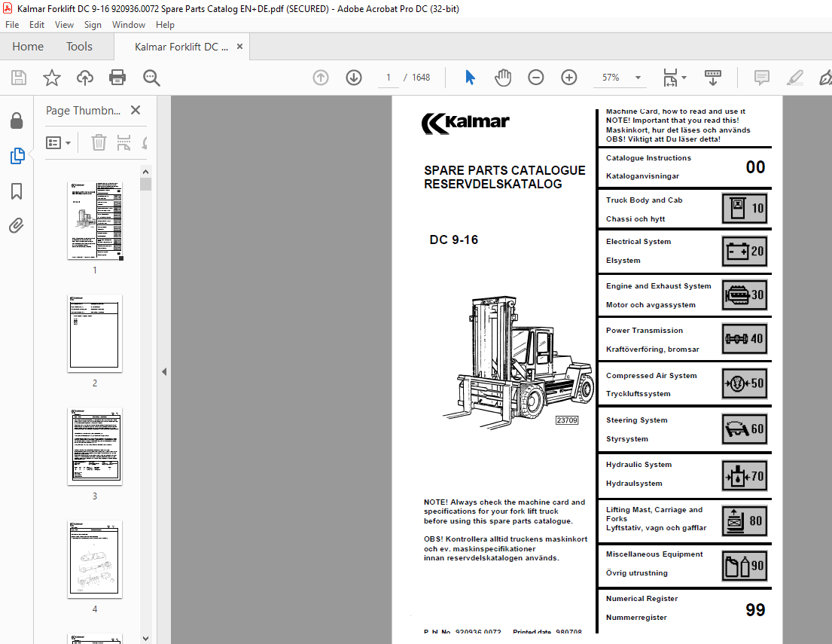Upload the file to the cloud
Viewport: 832px width, 644px height.
point(85,78)
